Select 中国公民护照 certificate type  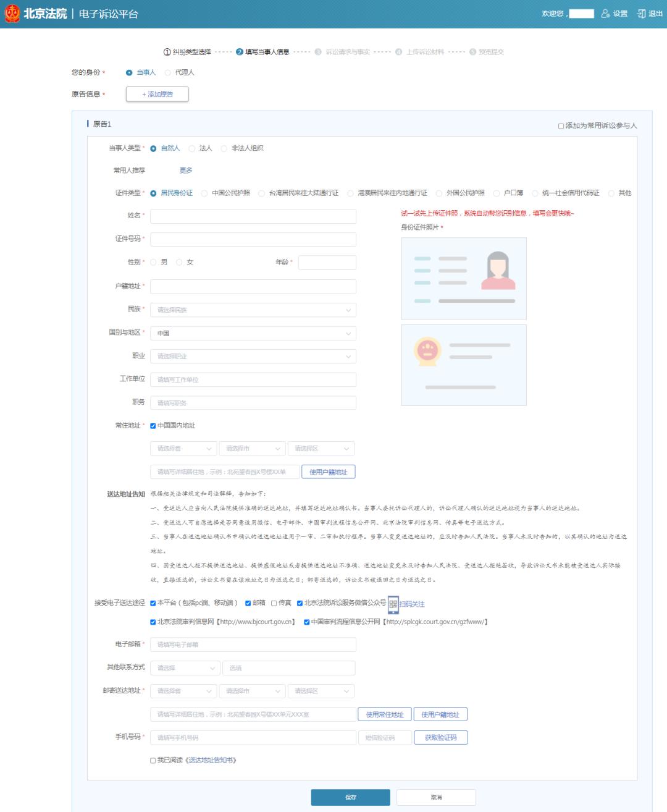[x=205, y=193]
